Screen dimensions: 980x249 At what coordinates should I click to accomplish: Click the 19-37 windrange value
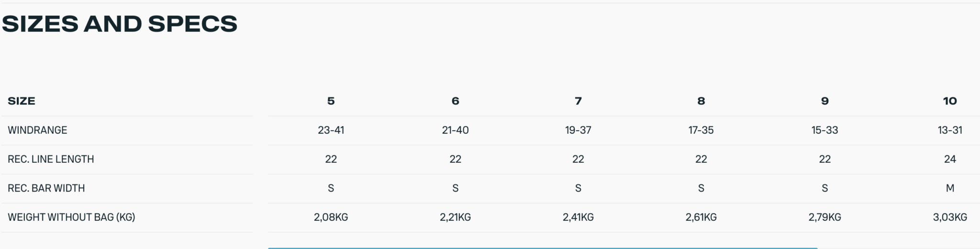click(578, 130)
